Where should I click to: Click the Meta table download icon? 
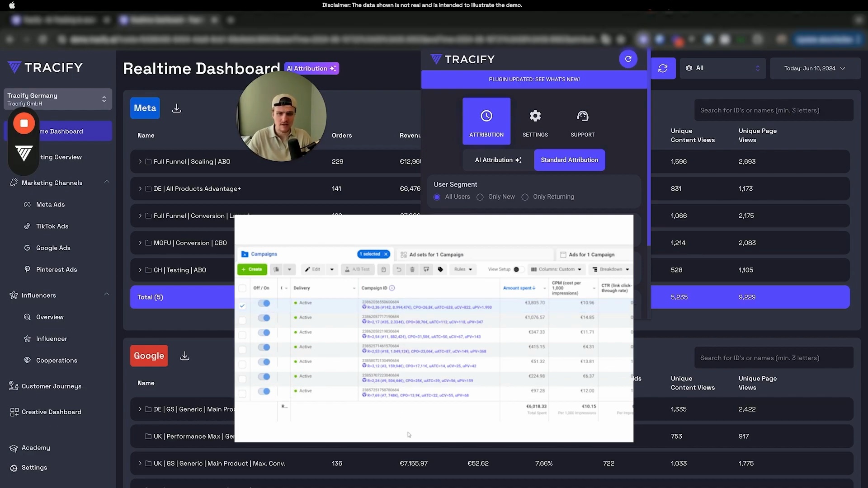click(177, 108)
